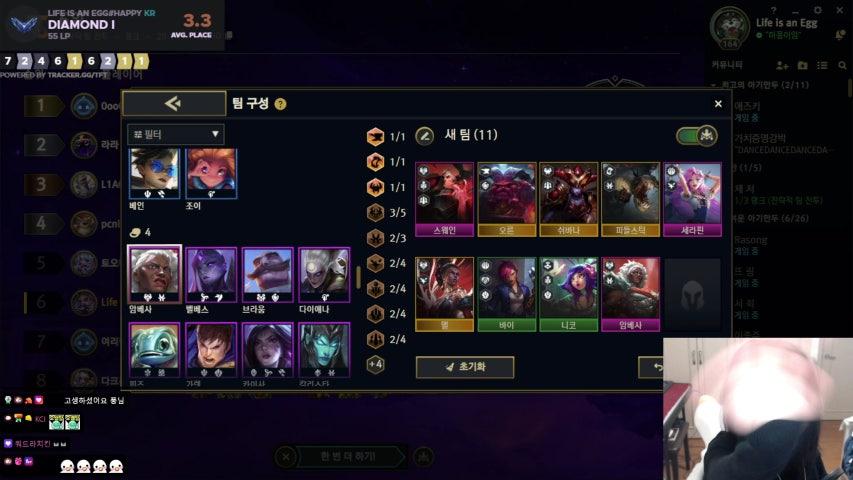Open the 팀 구성 help question mark
Screen dimensions: 853x480
[x=280, y=104]
